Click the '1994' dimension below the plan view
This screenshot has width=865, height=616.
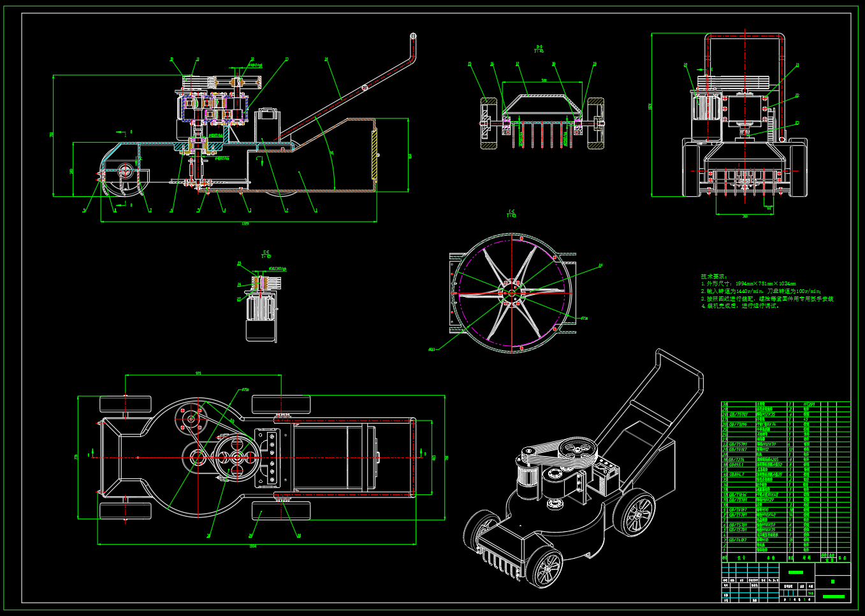click(x=252, y=546)
